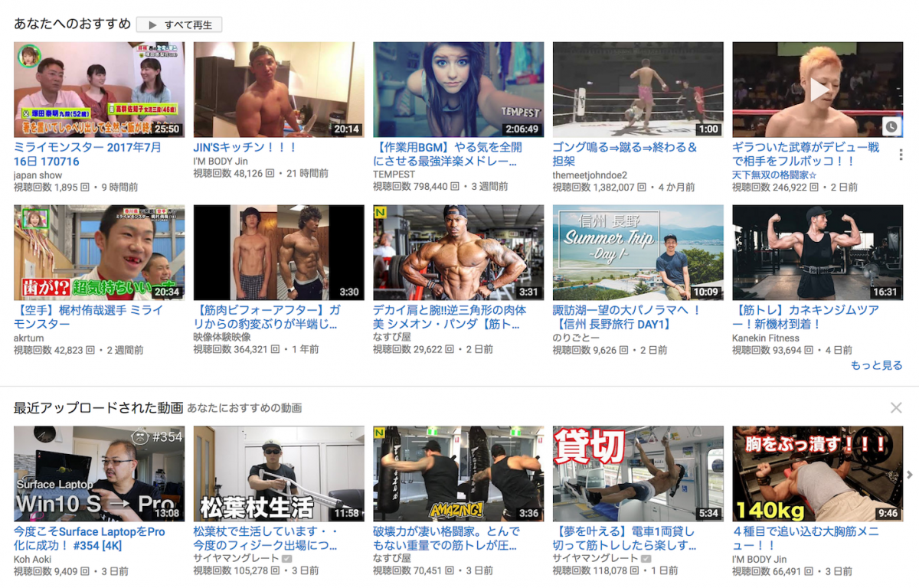Viewport: 919px width, 588px height.
Task: Open the three-dot options menu on the 武尊 video
Action: point(901,155)
